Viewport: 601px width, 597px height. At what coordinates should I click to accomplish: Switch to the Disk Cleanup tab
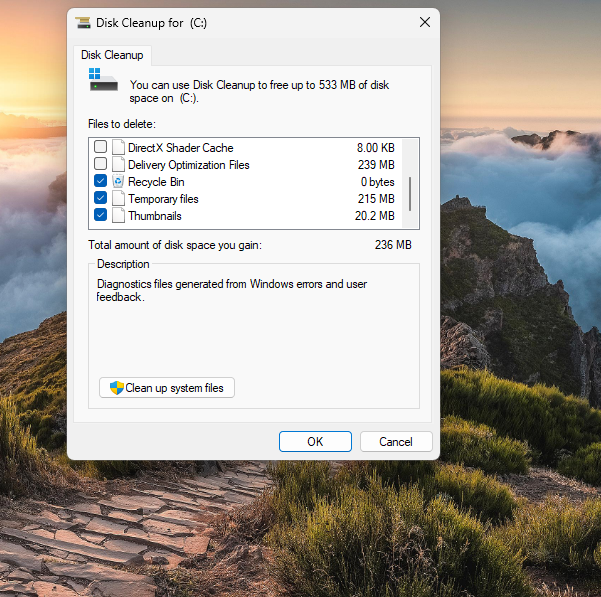point(112,55)
